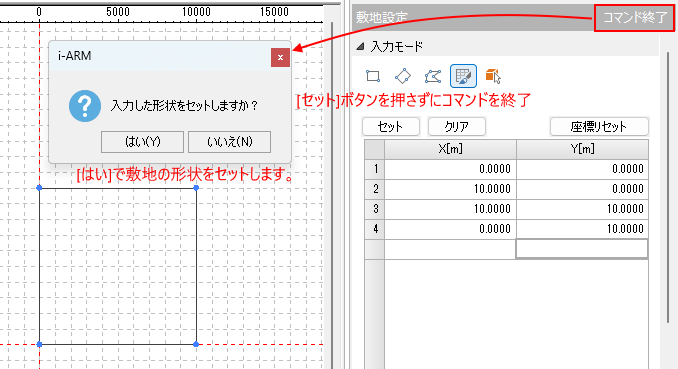The width and height of the screenshot is (678, 369).
Task: Click the bottom-right blue vertex of the site shape
Action: pos(196,344)
